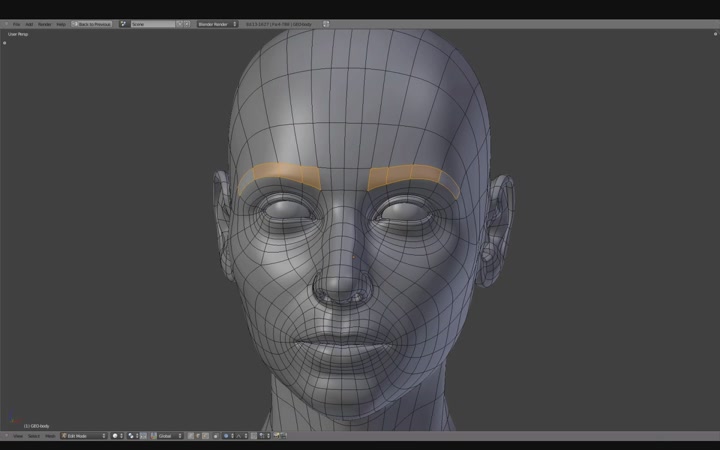Open the Blender Render engine dropdown
Image resolution: width=720 pixels, height=450 pixels.
click(217, 24)
